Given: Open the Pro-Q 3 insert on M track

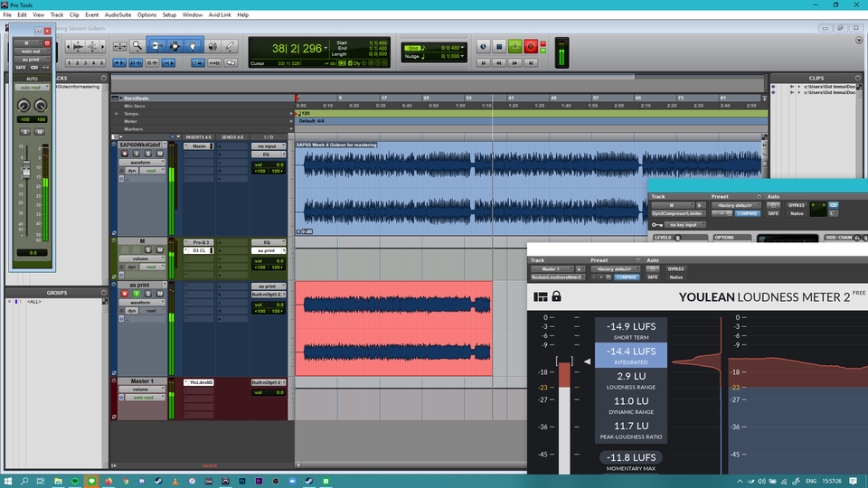Looking at the screenshot, I should [x=199, y=242].
